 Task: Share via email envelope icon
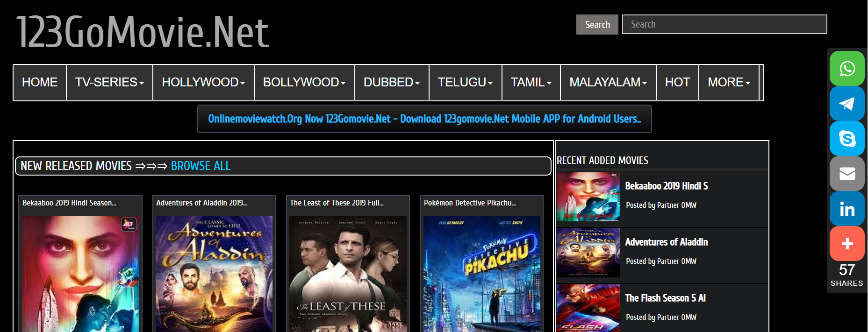pos(847,174)
